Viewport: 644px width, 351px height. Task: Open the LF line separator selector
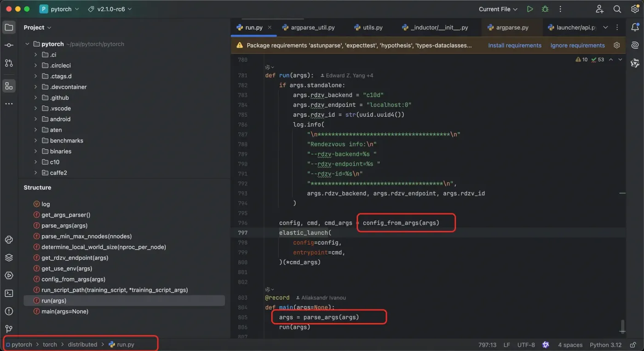coord(506,345)
